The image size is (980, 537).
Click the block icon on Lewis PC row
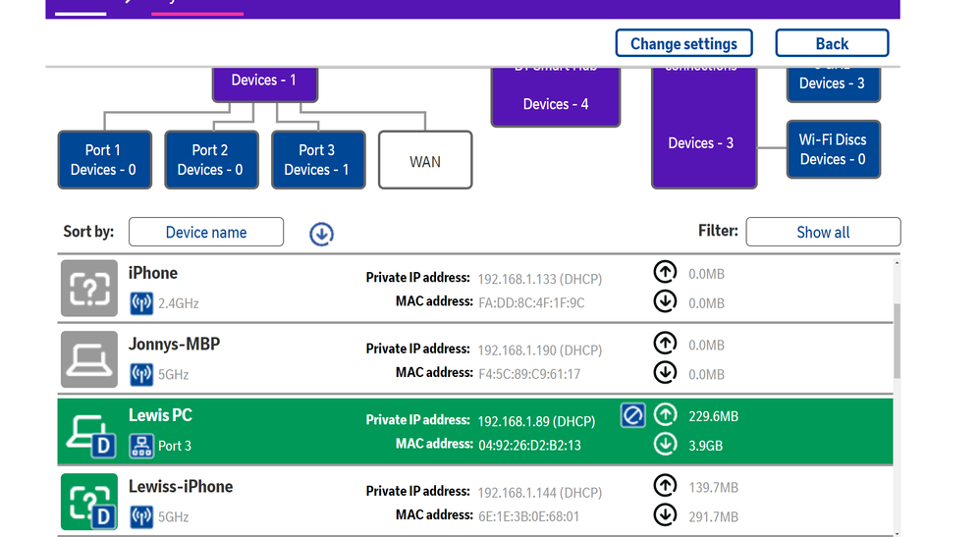632,416
